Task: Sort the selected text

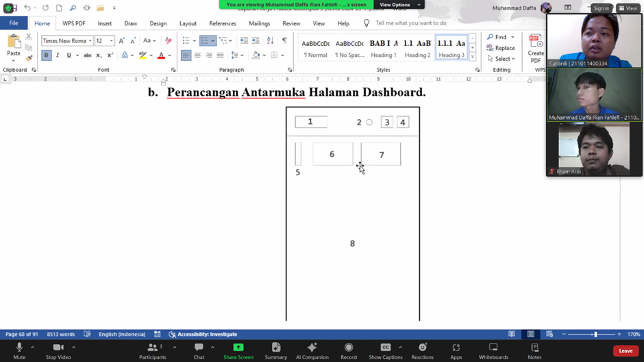Action: 270,40
